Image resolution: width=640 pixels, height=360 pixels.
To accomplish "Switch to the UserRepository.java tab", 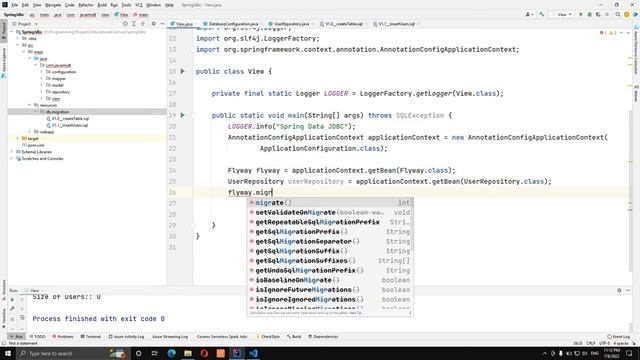I will pos(291,24).
